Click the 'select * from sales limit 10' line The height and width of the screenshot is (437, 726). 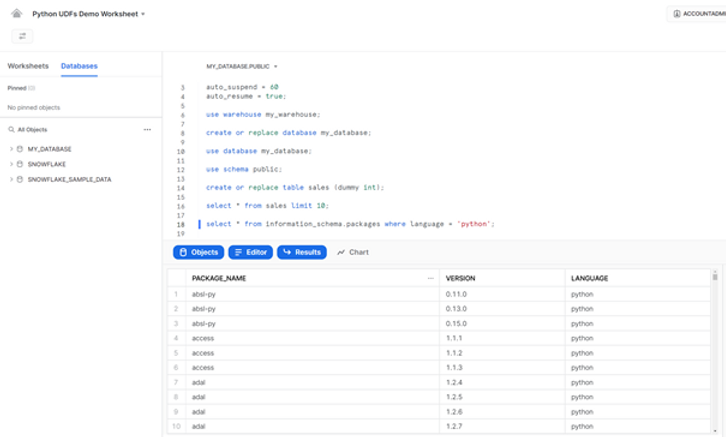[x=267, y=206]
